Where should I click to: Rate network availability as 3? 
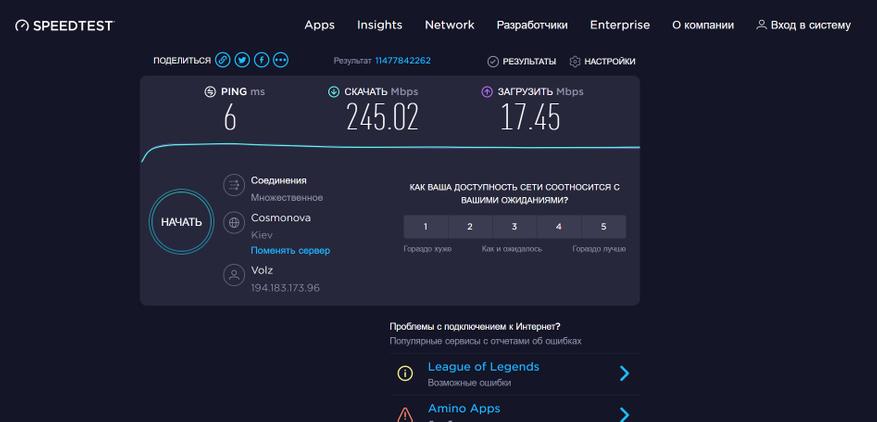[515, 227]
